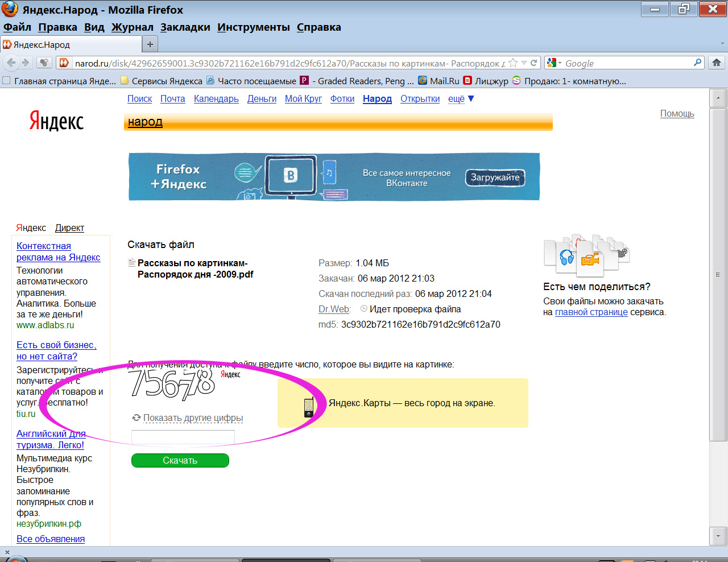Viewport: 728px width, 562px height.
Task: Open bookmark Главная страница Янде...
Action: click(59, 81)
